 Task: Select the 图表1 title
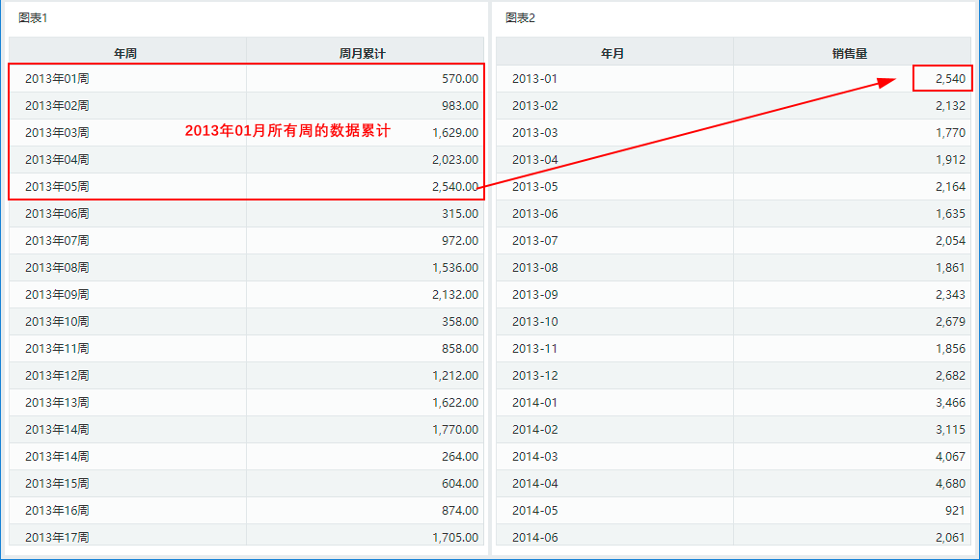tap(33, 17)
